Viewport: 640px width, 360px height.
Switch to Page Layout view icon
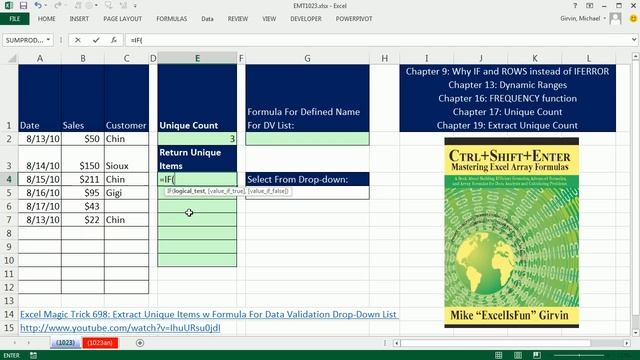point(518,356)
